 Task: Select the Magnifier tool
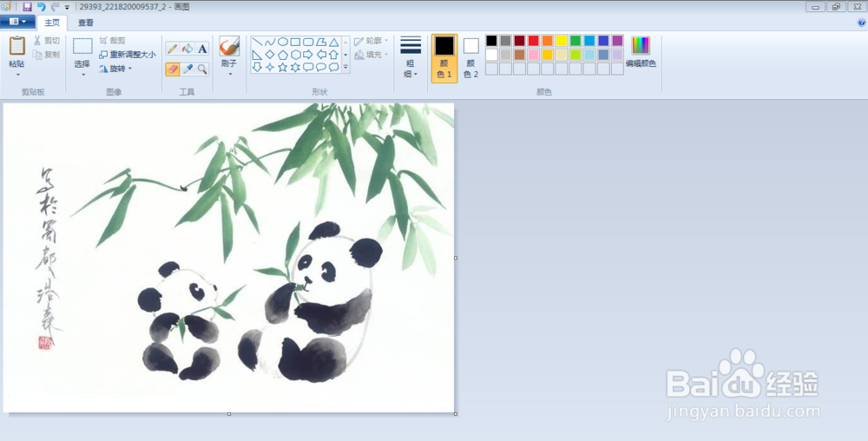202,69
